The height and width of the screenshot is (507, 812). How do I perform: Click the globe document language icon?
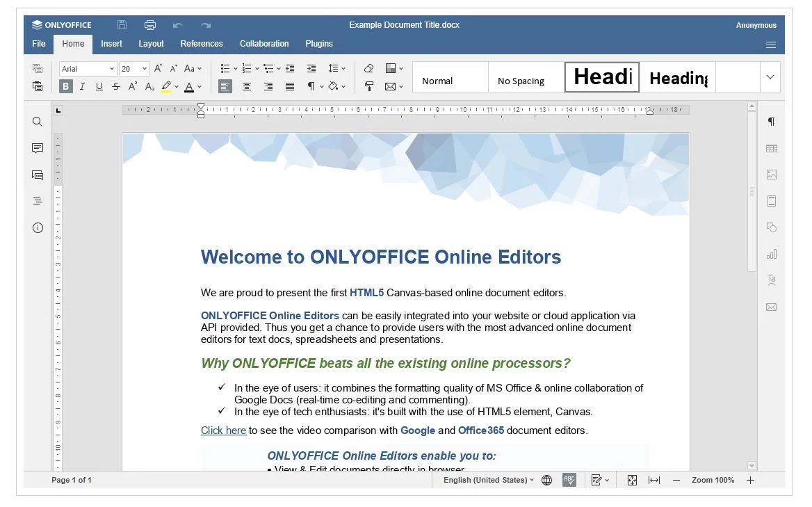tap(546, 480)
